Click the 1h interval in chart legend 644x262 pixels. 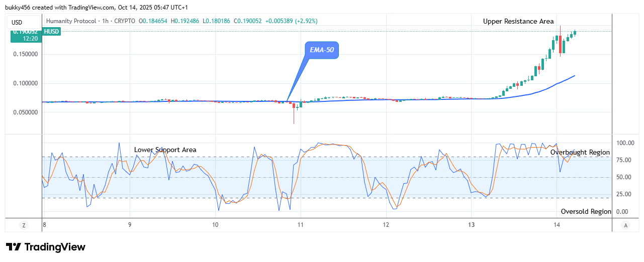[x=106, y=21]
